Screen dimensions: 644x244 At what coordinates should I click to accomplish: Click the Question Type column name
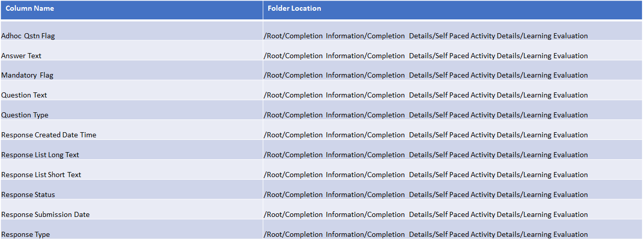tap(25, 115)
